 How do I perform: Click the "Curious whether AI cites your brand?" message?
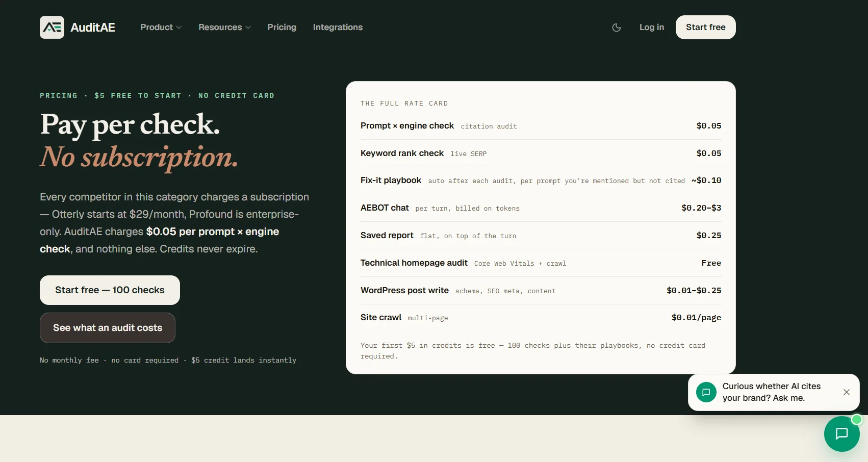[772, 392]
